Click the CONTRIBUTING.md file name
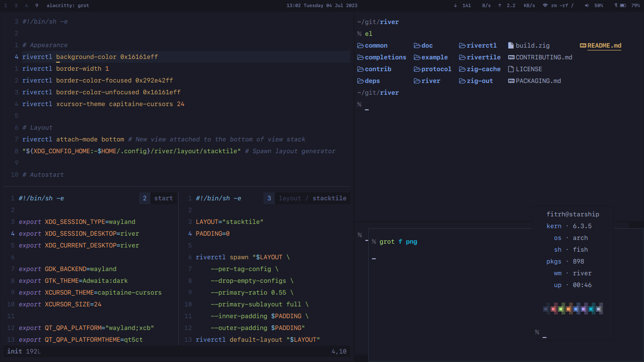The image size is (644, 362). pos(544,58)
